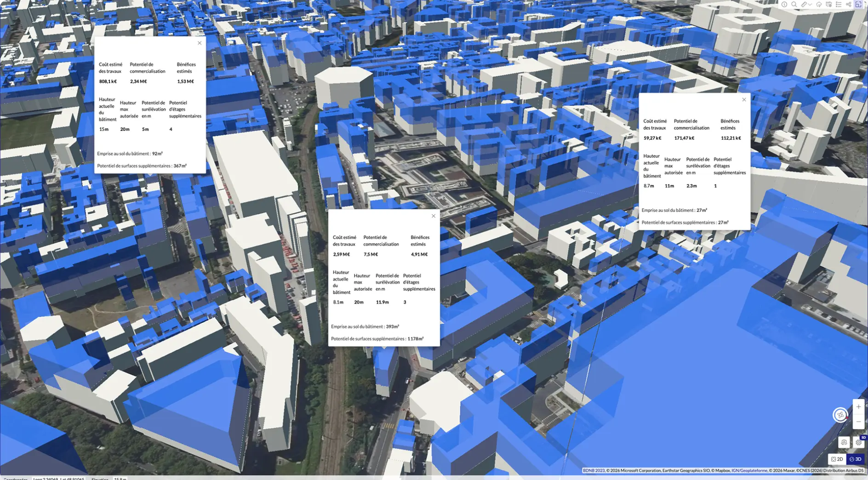Screen dimensions: 868x480
Task: Open the cloud import tool icon
Action: tap(819, 4)
